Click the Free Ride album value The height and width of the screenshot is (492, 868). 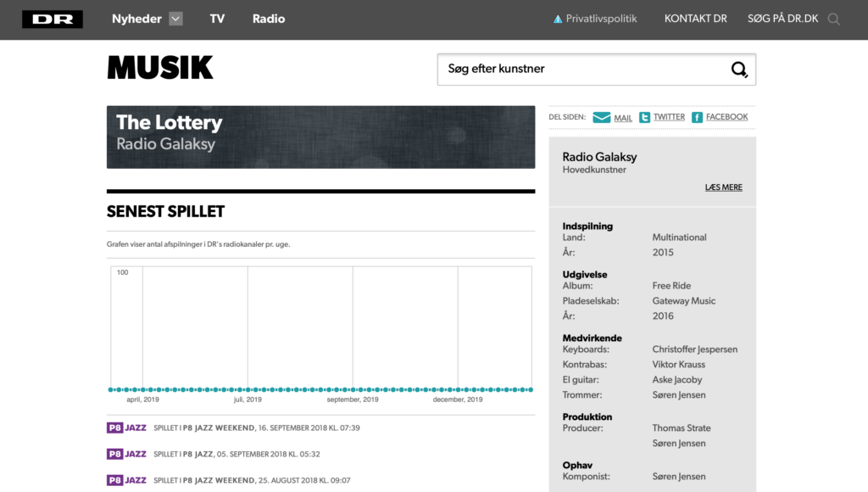point(671,285)
